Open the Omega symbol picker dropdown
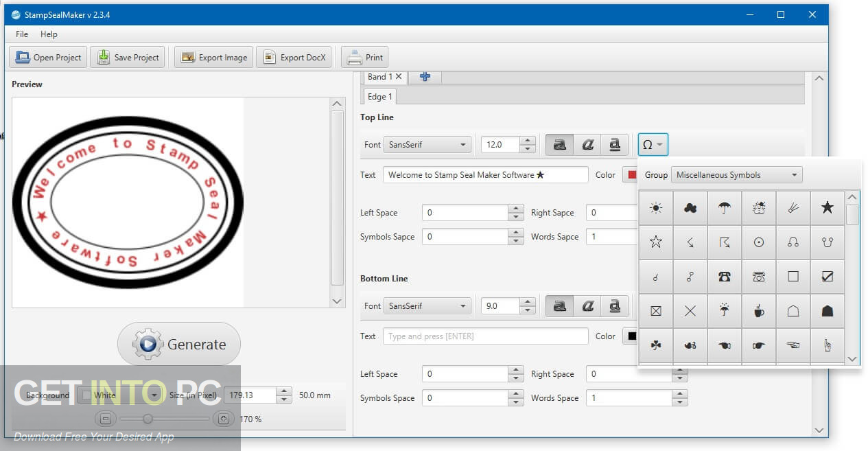Screen dimensions: 868x451 coord(653,144)
